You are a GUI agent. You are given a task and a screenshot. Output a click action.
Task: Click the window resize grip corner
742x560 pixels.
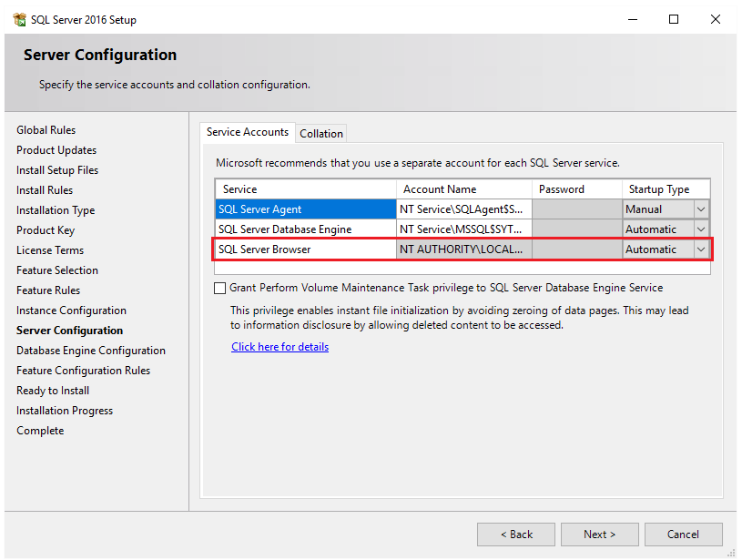coord(732,554)
